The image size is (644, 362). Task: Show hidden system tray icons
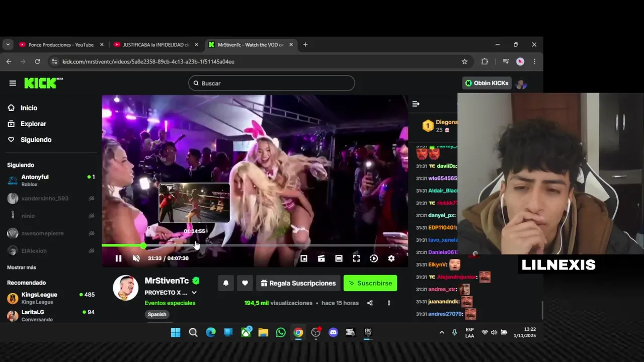(442, 332)
